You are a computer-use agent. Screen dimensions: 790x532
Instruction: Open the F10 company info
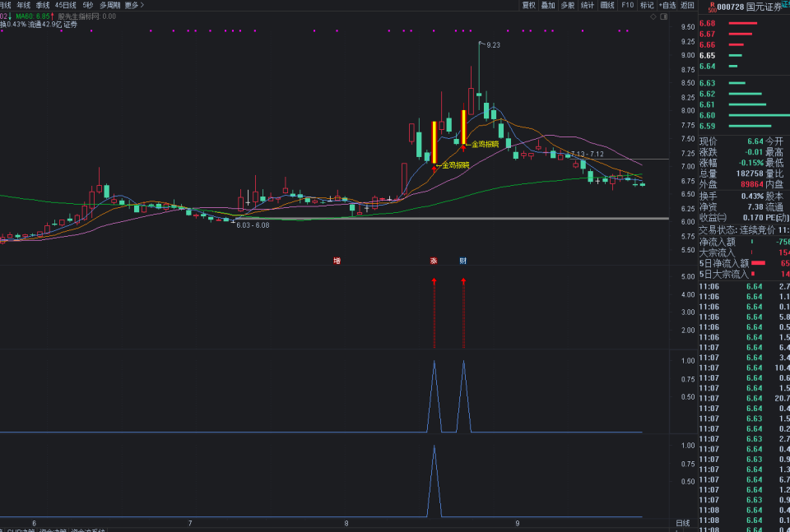628,5
